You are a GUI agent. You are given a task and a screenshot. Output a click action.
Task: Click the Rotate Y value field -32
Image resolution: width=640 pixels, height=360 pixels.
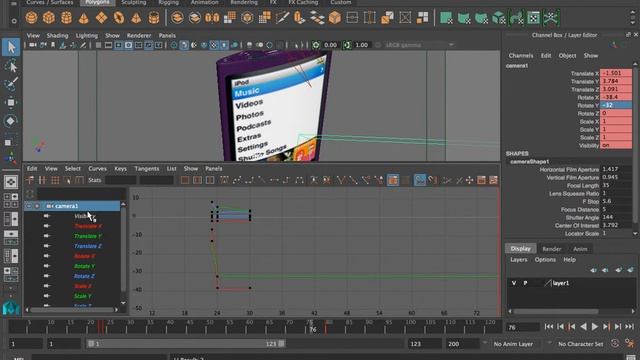[616, 105]
